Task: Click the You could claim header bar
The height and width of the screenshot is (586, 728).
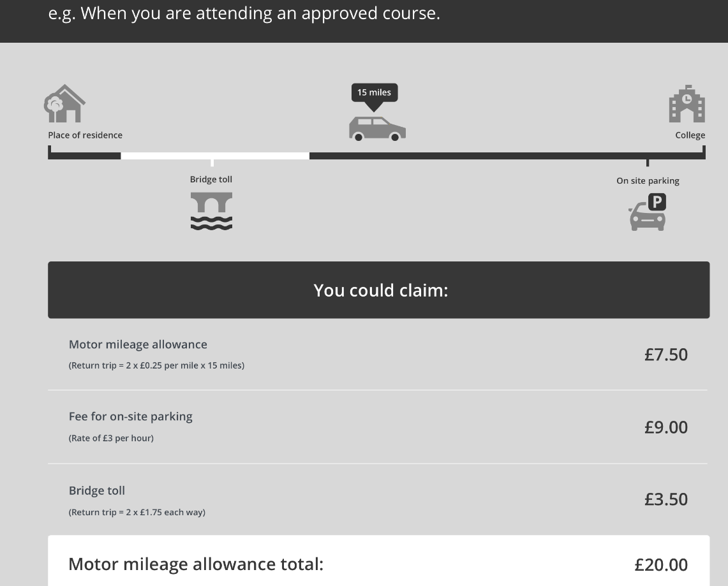Action: coord(379,290)
